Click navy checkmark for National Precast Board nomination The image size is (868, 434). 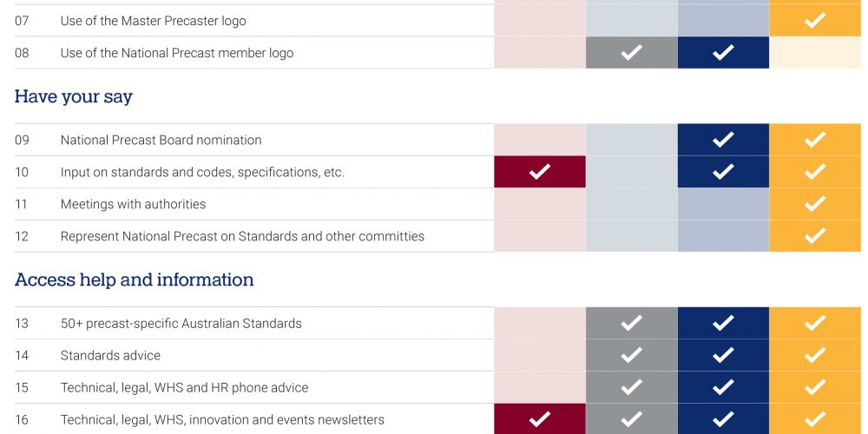click(723, 140)
